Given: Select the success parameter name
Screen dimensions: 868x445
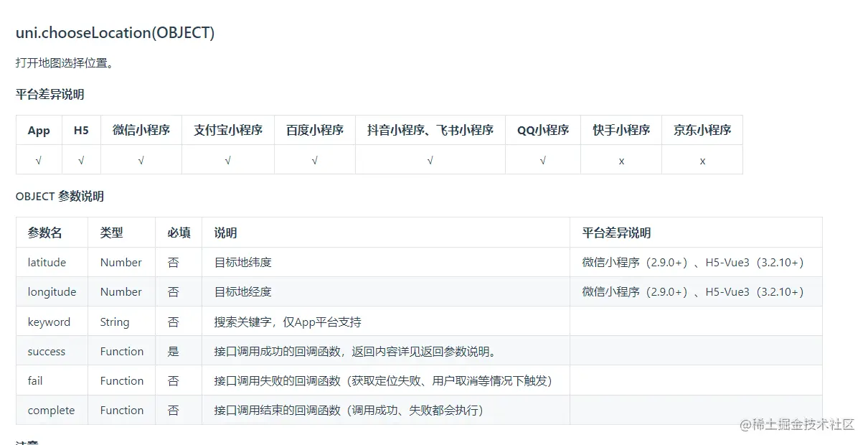Looking at the screenshot, I should (x=47, y=352).
